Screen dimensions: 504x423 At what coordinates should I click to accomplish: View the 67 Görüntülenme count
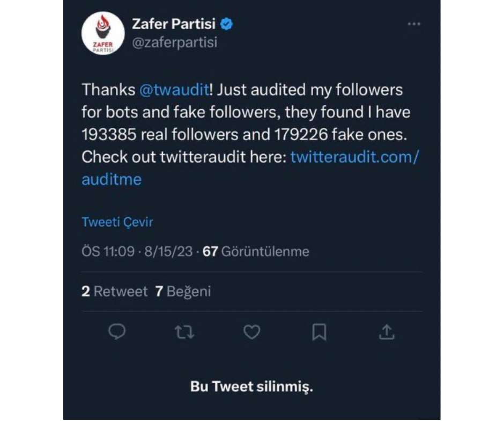[x=256, y=251]
